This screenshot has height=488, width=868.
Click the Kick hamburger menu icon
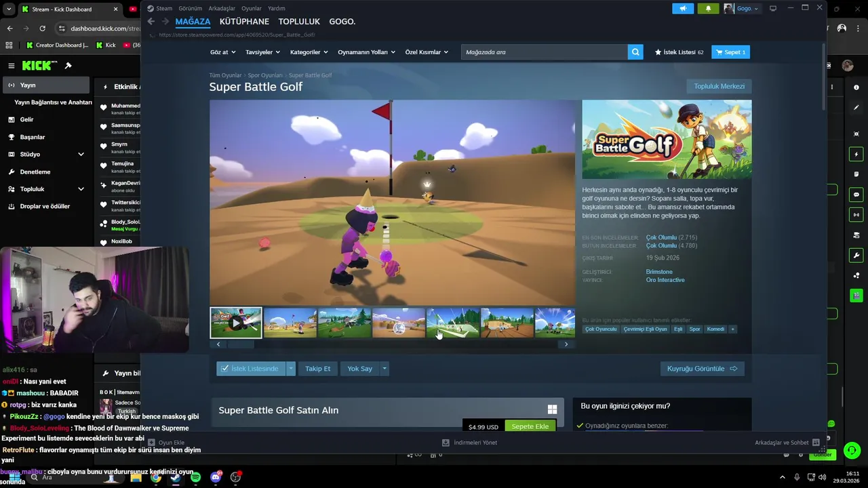click(11, 66)
